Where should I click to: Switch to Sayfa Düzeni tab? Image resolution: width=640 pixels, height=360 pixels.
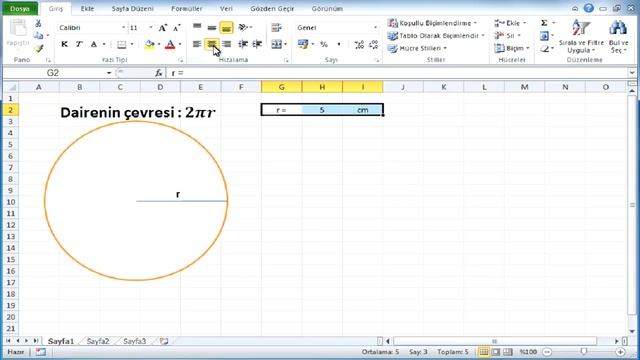[133, 9]
